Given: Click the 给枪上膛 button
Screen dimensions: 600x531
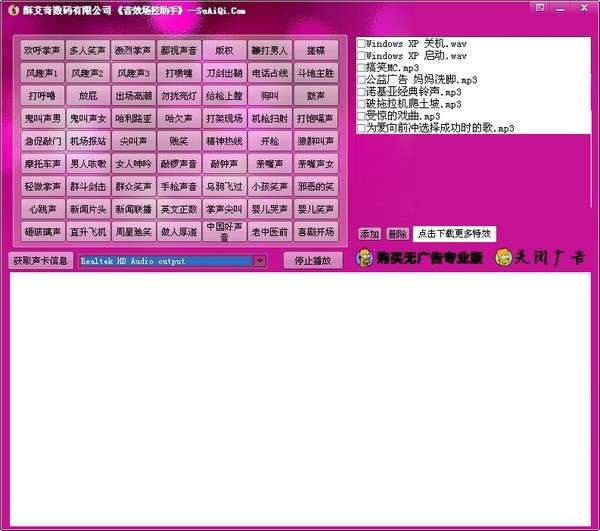Looking at the screenshot, I should tap(224, 96).
